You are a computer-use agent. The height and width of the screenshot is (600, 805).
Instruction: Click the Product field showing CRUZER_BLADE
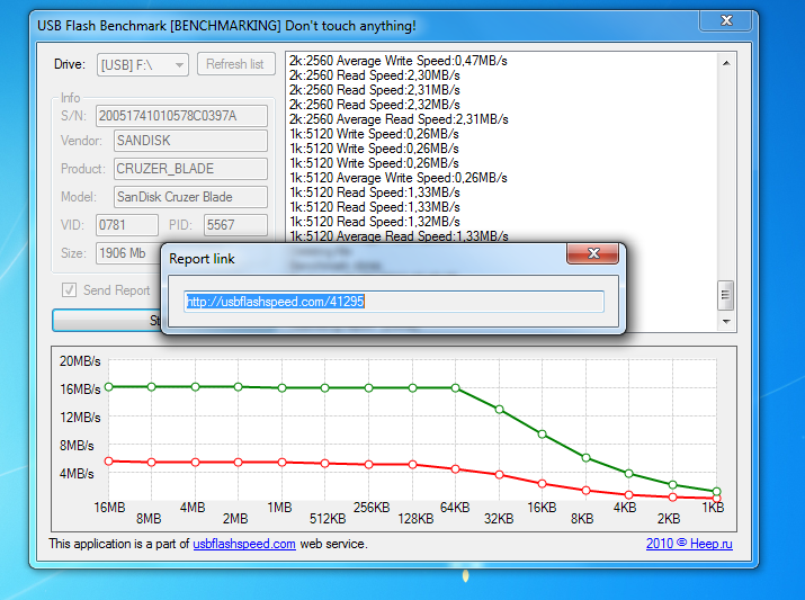[x=189, y=169]
